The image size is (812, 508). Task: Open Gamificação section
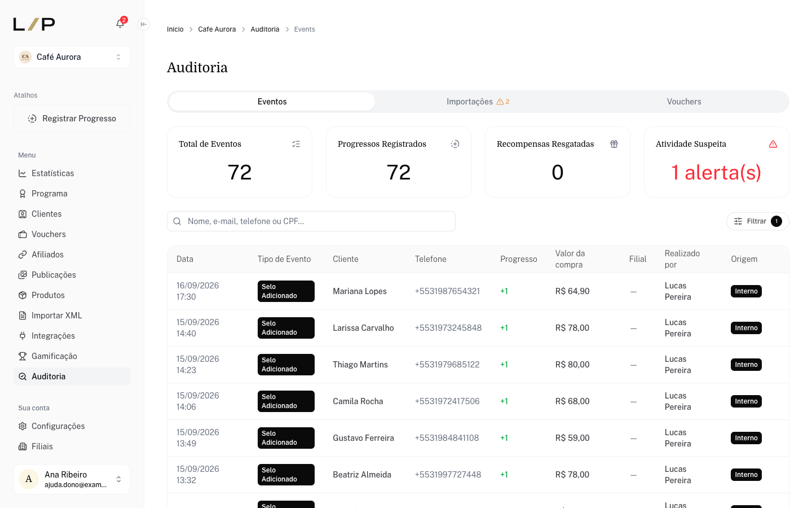point(72,356)
